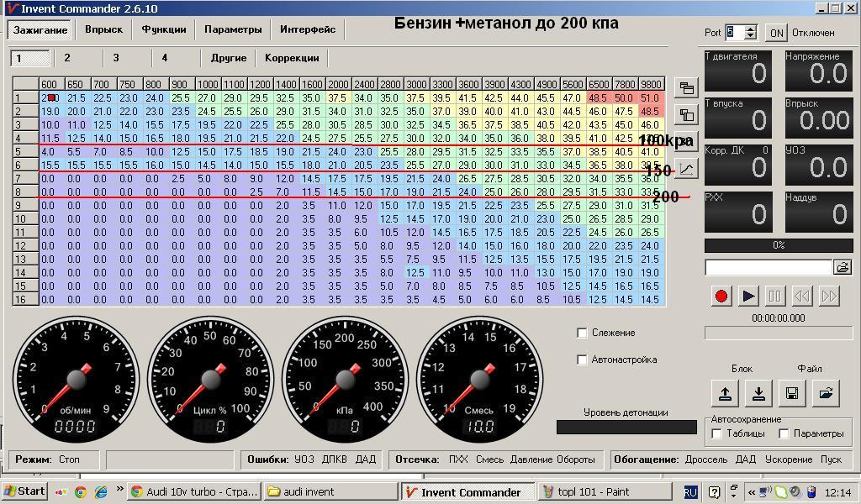The height and width of the screenshot is (504, 861).
Task: Toggle the Автонастройка checkbox
Action: pyautogui.click(x=582, y=360)
